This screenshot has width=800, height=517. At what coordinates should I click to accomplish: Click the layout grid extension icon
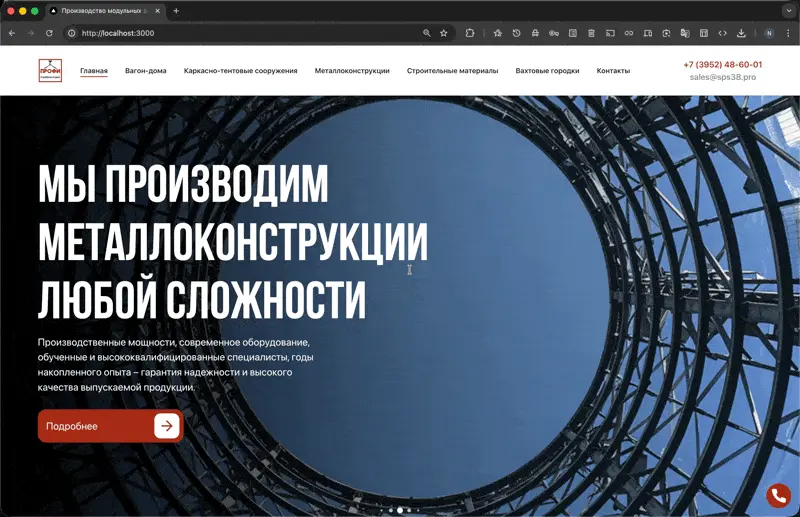(x=704, y=33)
